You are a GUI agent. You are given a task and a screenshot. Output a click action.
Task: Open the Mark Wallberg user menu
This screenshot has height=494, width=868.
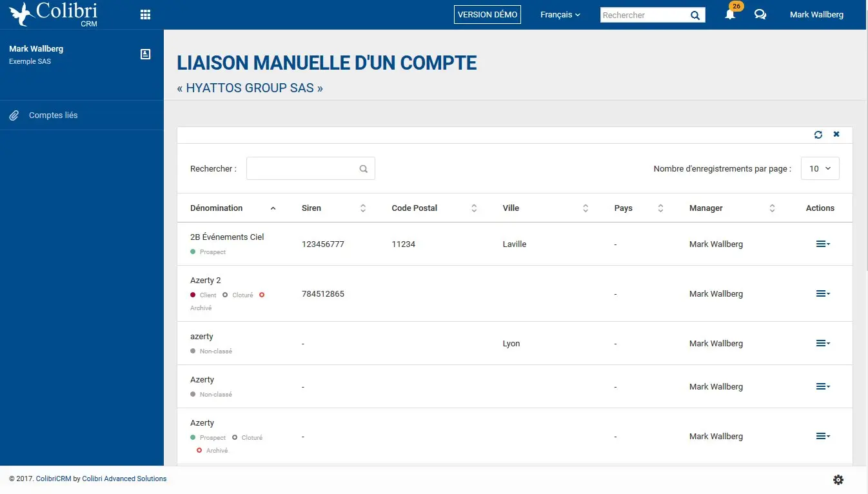[816, 15]
